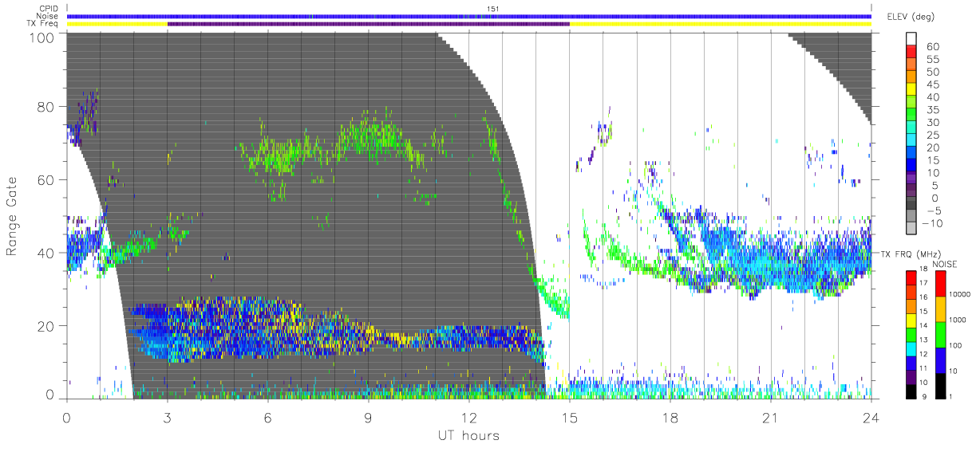
Task: Click the black bottom segment of the TX FRQ bar
Action: (x=912, y=390)
